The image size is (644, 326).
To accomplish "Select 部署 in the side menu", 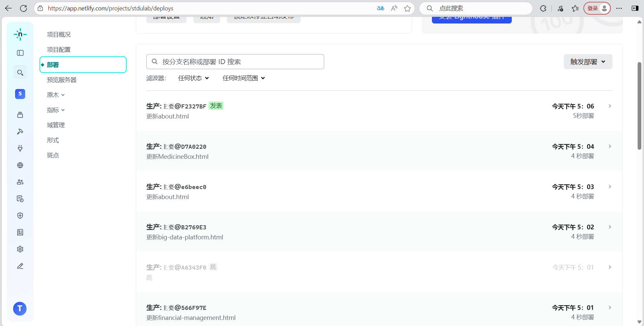I will click(x=83, y=64).
